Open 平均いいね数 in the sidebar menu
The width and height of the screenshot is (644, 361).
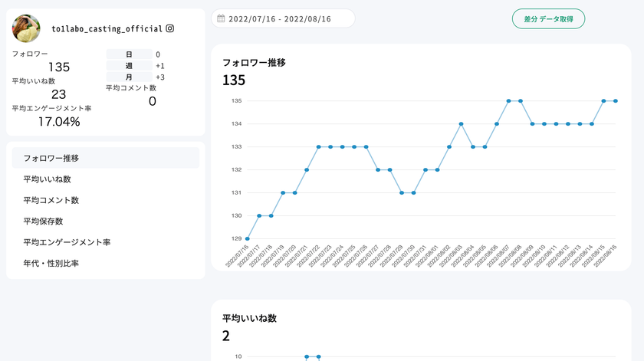tap(47, 179)
